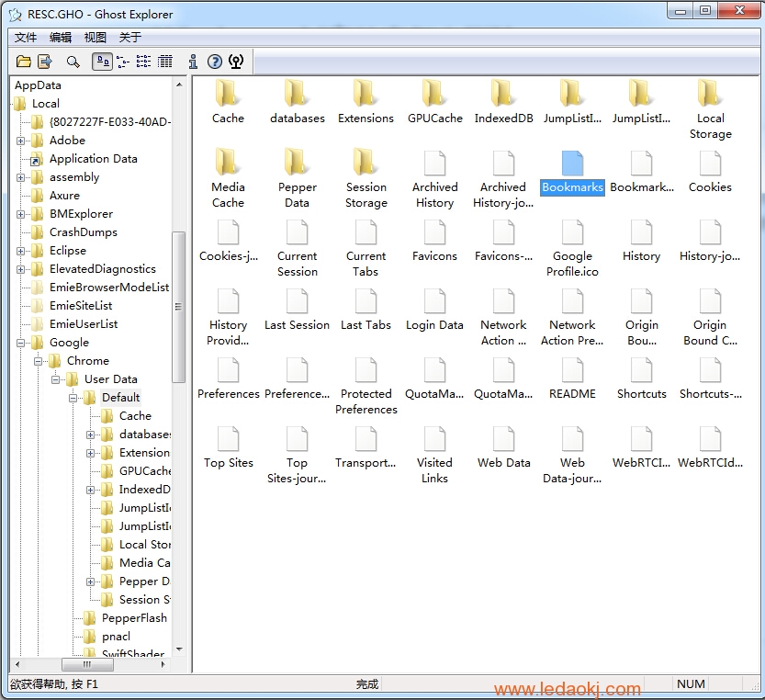This screenshot has height=700, width=765.
Task: Select the PepperFlash tree folder
Action: click(134, 618)
